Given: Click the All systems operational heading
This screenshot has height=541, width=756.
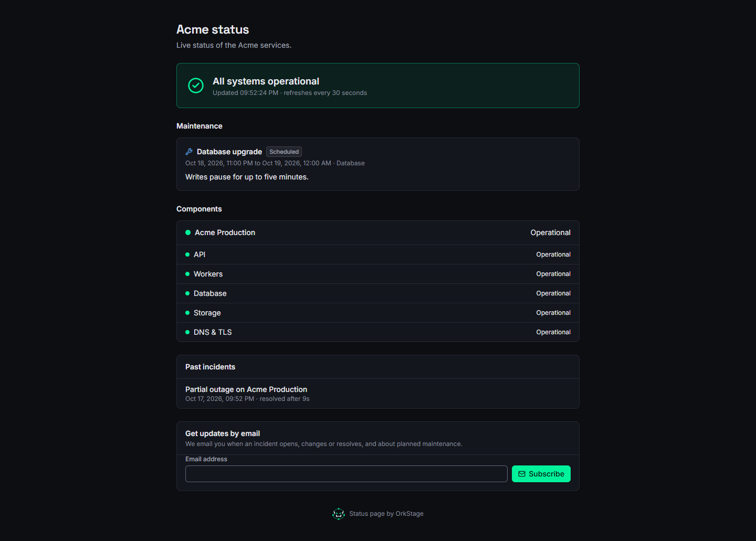Looking at the screenshot, I should [266, 81].
